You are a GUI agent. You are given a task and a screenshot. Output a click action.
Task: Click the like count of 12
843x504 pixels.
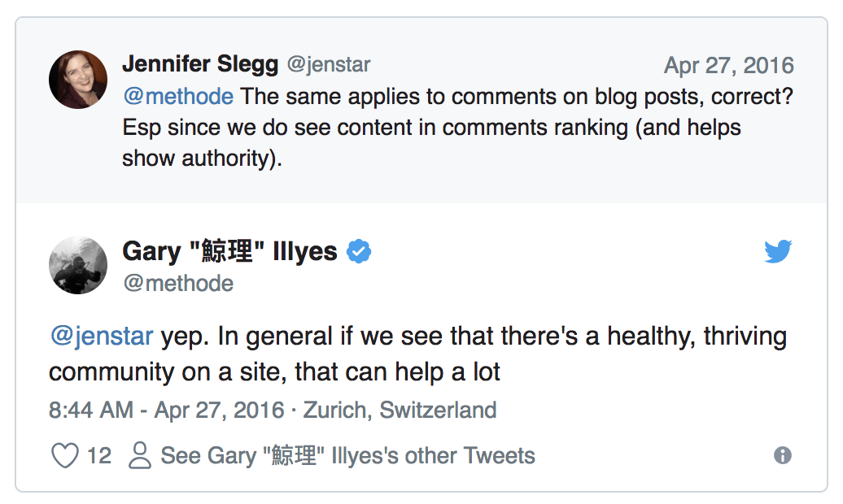[x=98, y=456]
